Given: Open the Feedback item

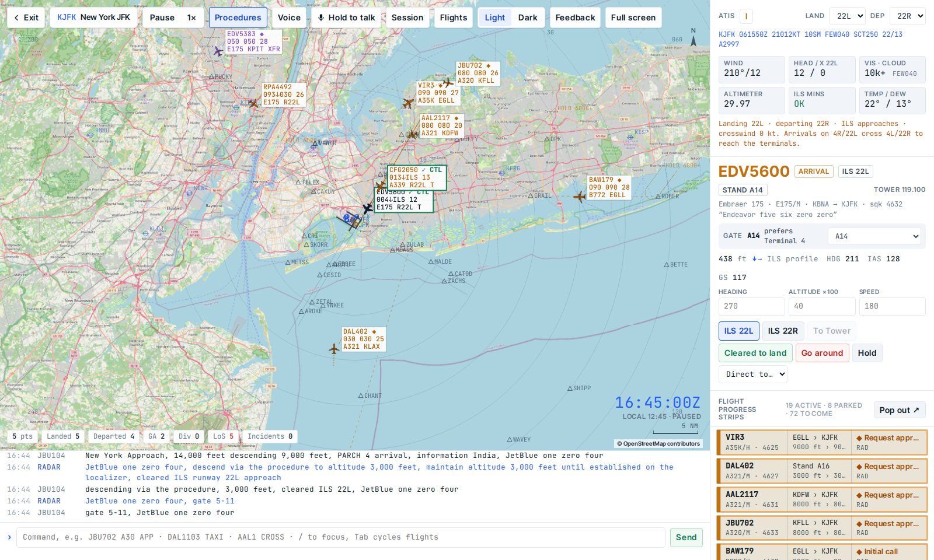Looking at the screenshot, I should [575, 17].
